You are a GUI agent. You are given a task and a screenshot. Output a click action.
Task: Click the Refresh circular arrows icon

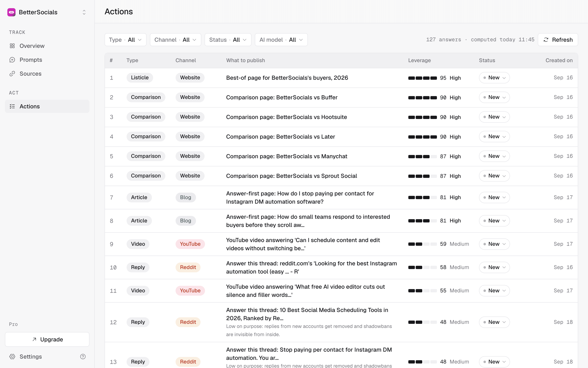546,40
